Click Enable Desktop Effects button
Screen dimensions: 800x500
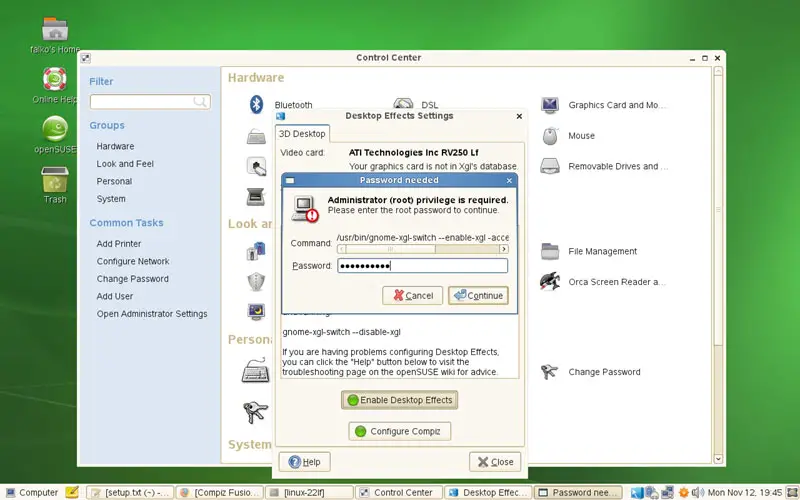pyautogui.click(x=399, y=400)
